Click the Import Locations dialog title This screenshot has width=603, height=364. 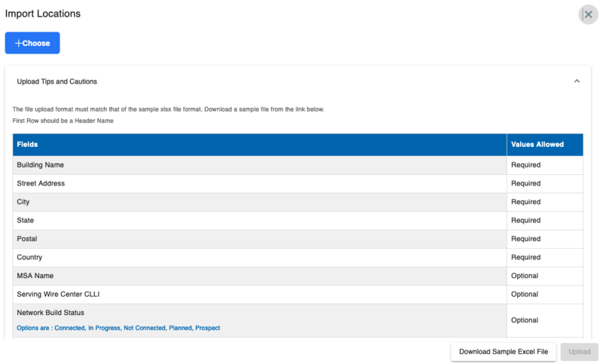(x=43, y=14)
